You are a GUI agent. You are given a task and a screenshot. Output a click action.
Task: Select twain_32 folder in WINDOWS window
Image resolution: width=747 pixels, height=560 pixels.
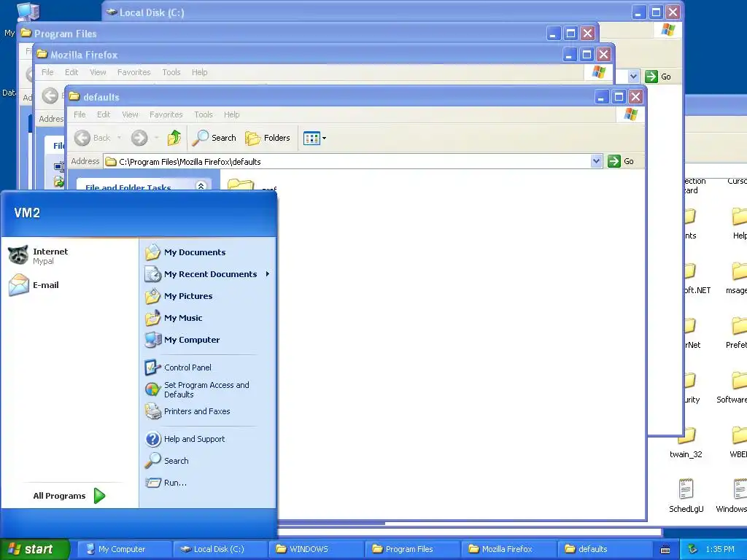686,444
